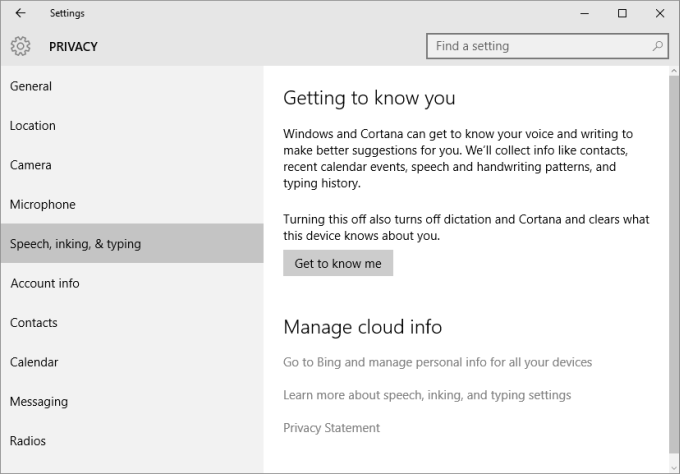Maximize the Settings window
The width and height of the screenshot is (680, 474).
pos(622,13)
